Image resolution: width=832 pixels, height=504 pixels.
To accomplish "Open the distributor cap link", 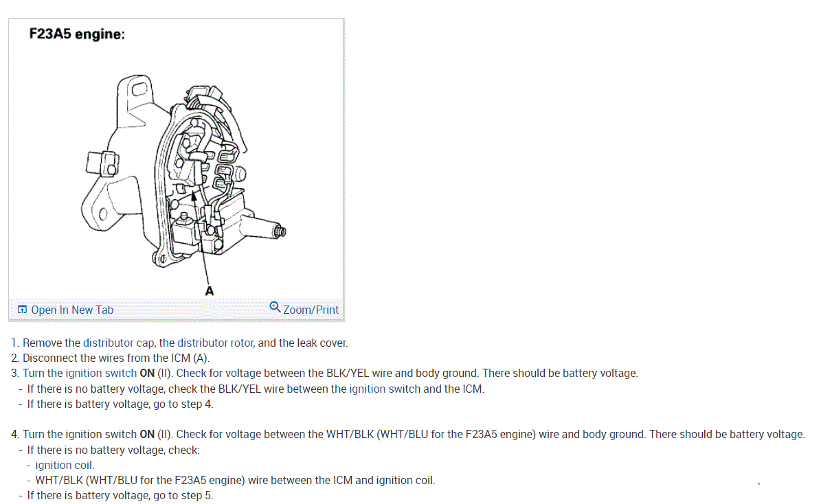I will pos(119,343).
